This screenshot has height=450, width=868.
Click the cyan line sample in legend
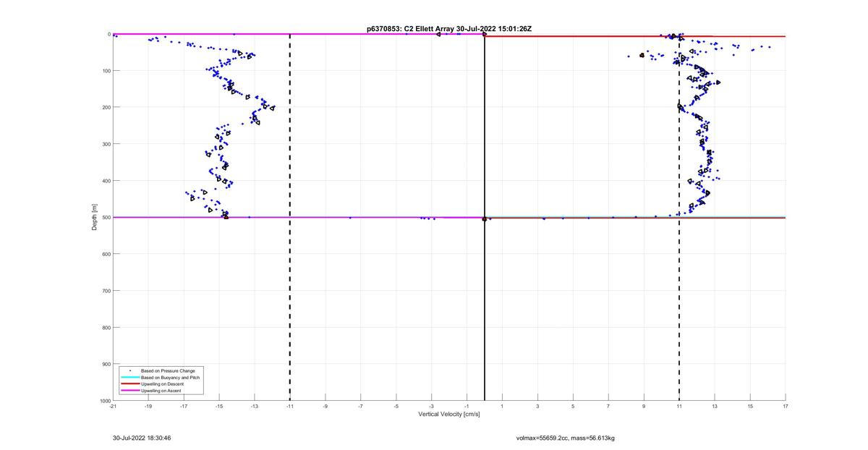130,378
